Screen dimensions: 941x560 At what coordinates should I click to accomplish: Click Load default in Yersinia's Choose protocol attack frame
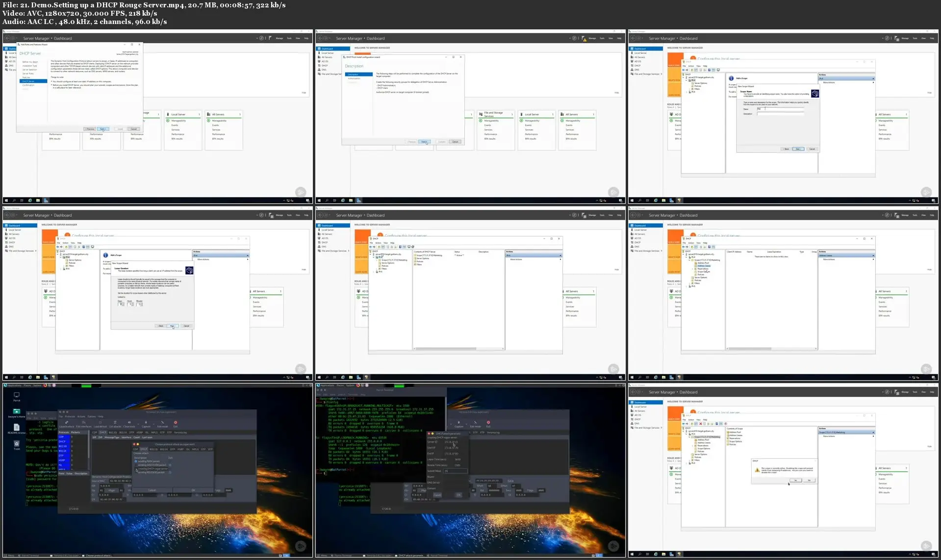click(x=100, y=424)
